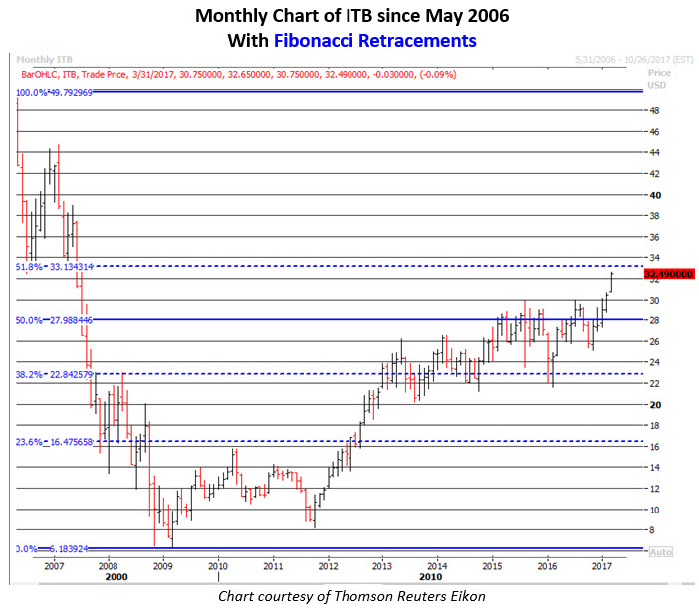The width and height of the screenshot is (699, 616).
Task: Click the 2017 year tick label
Action: point(601,566)
